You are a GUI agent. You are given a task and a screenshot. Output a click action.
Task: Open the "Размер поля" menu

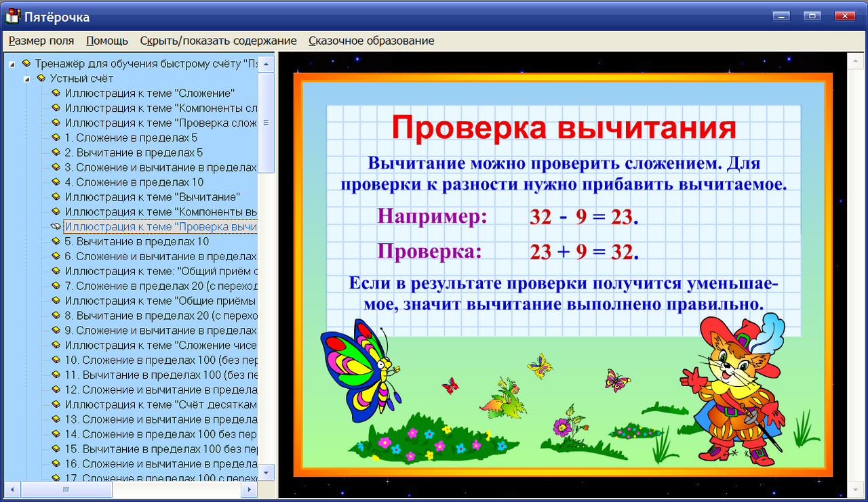(x=41, y=41)
